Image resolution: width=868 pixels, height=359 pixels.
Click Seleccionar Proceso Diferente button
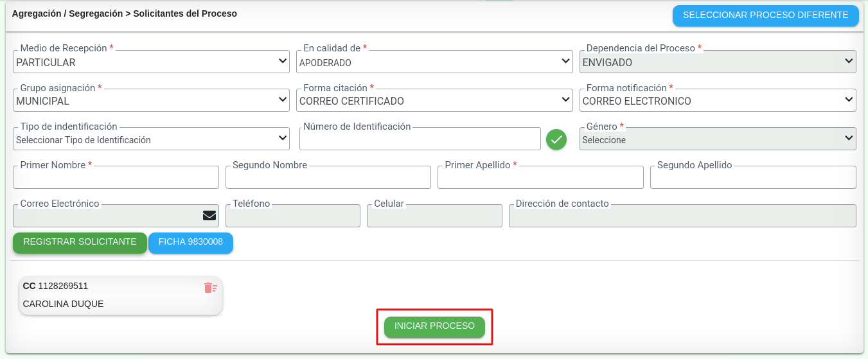[x=765, y=15]
